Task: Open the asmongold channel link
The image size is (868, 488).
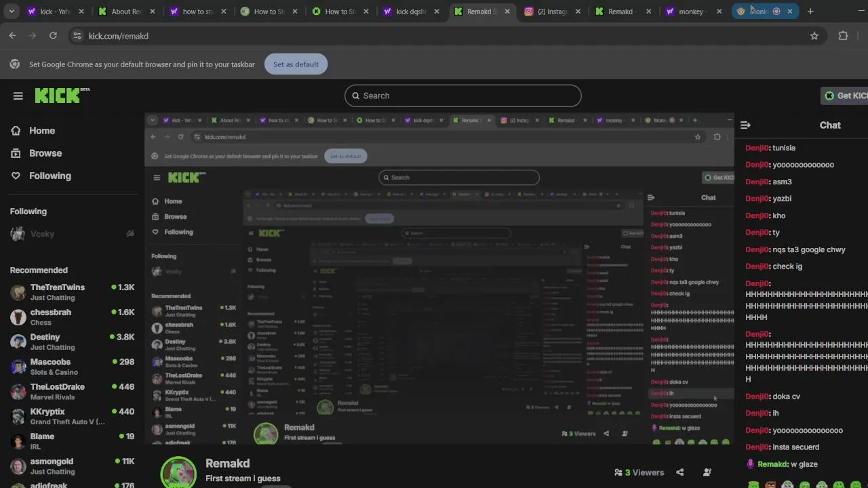Action: click(71, 466)
